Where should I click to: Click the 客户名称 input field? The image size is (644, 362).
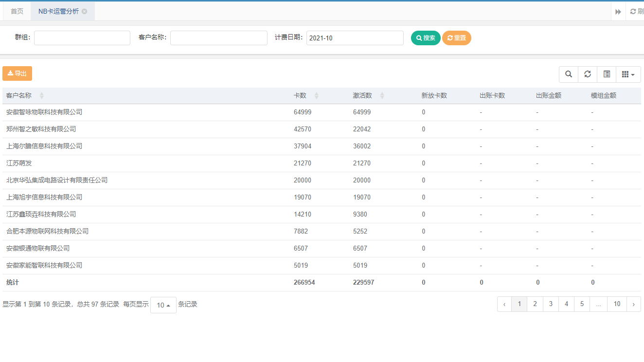219,38
